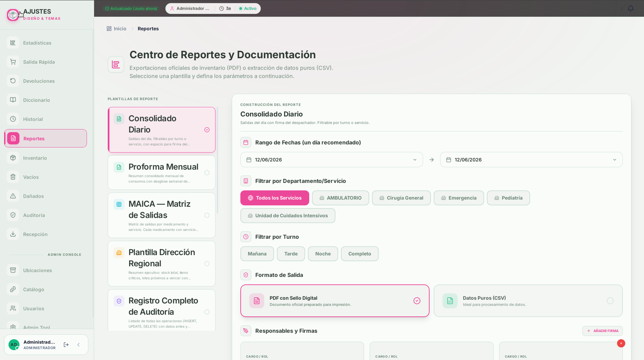The width and height of the screenshot is (644, 360).
Task: Click the Inicio breadcrumb grid icon
Action: pyautogui.click(x=109, y=29)
